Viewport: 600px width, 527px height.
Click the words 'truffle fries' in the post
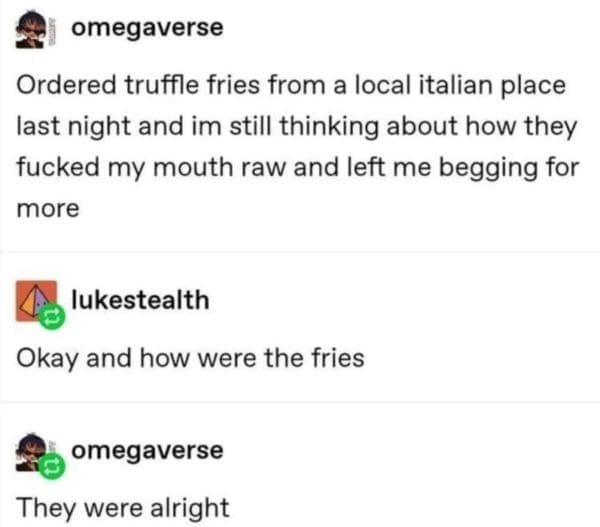[x=192, y=85]
